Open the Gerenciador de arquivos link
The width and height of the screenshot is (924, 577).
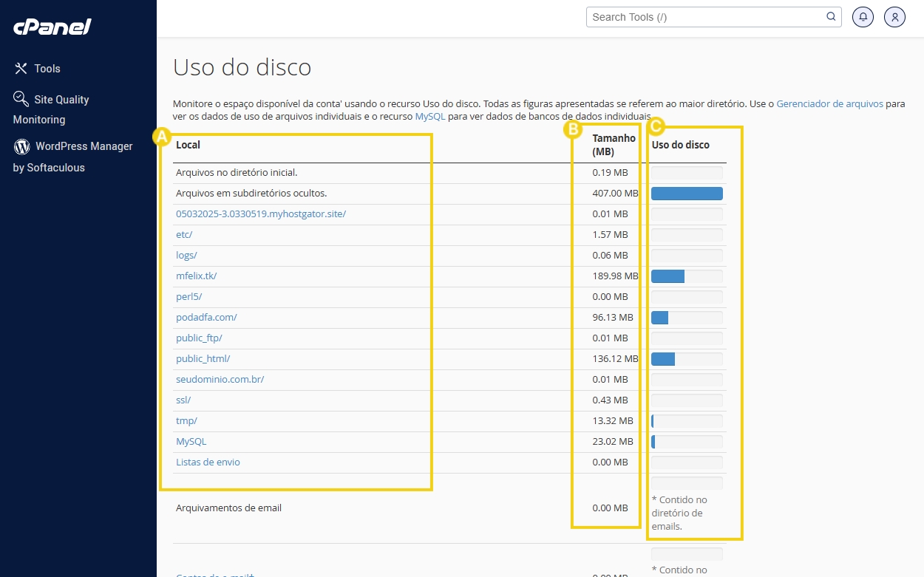829,103
